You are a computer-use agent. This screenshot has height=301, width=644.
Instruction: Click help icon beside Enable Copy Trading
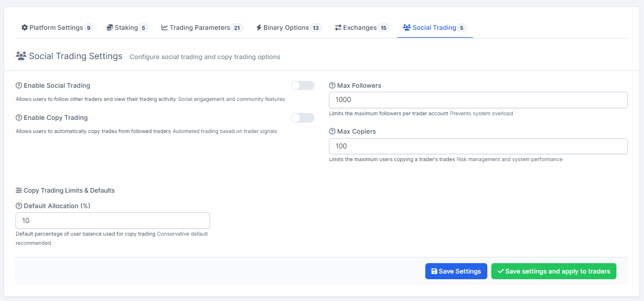(19, 118)
